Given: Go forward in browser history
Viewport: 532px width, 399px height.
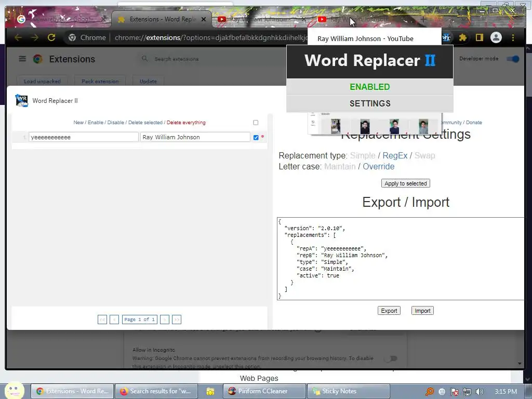Looking at the screenshot, I should [x=35, y=37].
